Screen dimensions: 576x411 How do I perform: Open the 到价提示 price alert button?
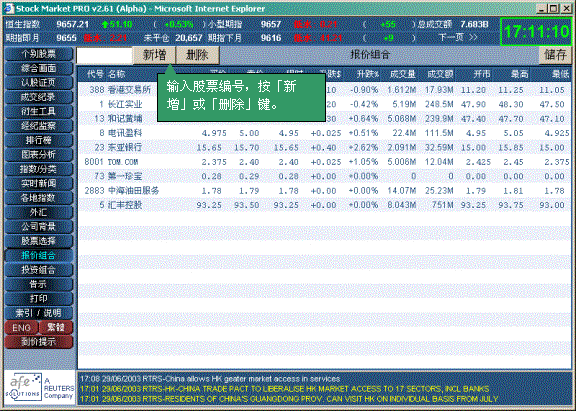(39, 342)
